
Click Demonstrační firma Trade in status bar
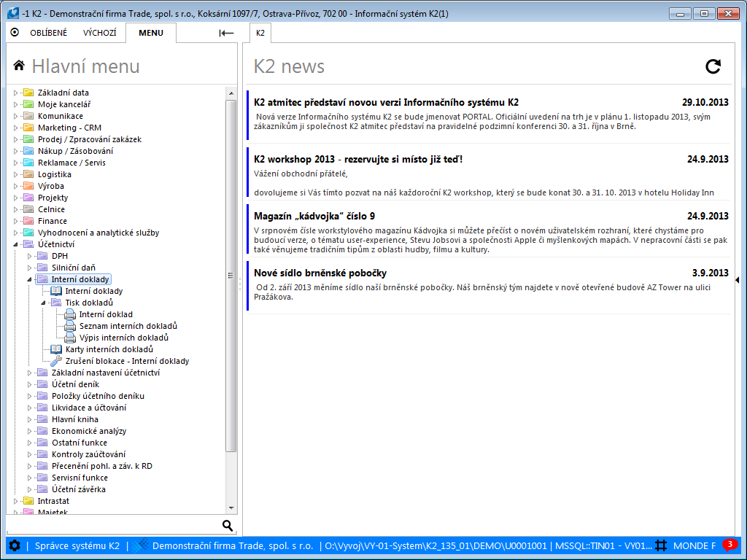click(x=233, y=545)
